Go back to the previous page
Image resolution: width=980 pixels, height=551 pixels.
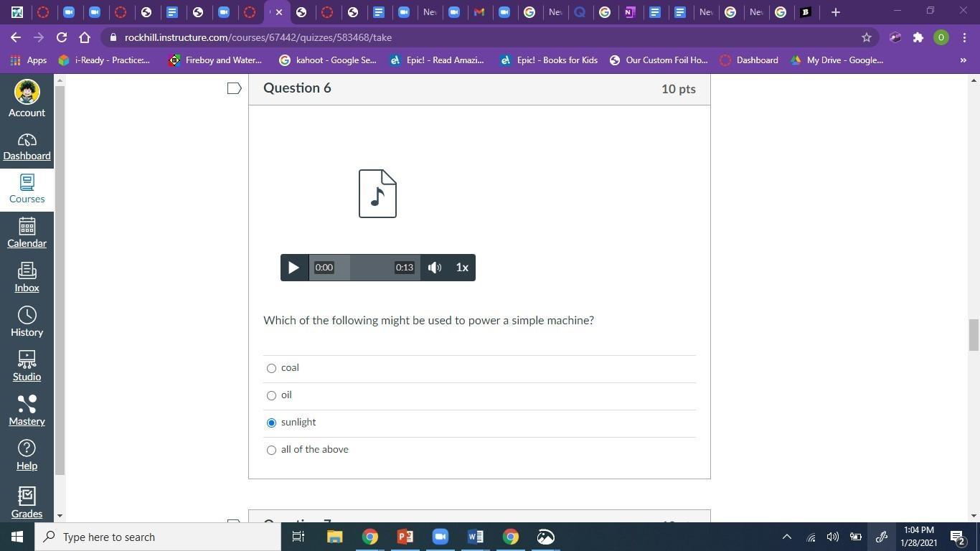point(16,37)
